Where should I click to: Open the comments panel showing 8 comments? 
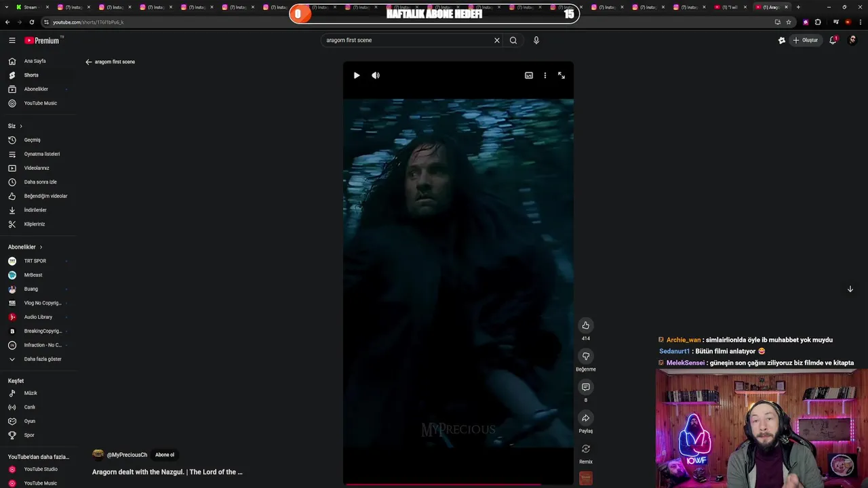pos(586,387)
